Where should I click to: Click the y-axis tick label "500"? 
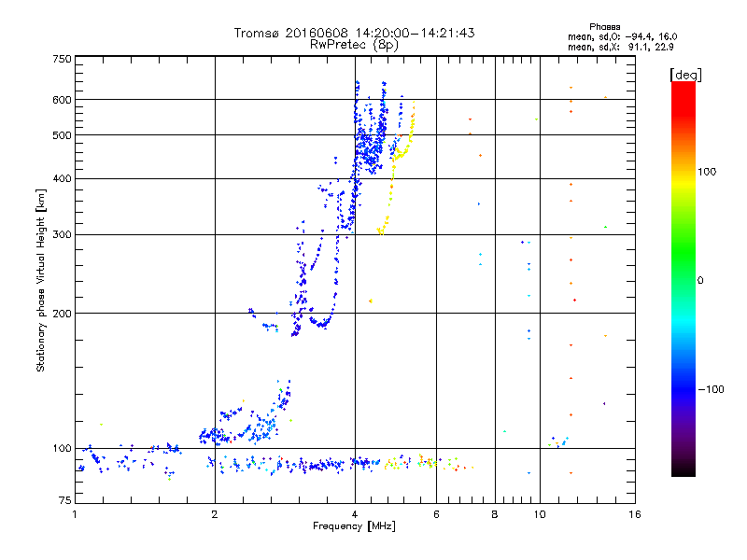(63, 135)
